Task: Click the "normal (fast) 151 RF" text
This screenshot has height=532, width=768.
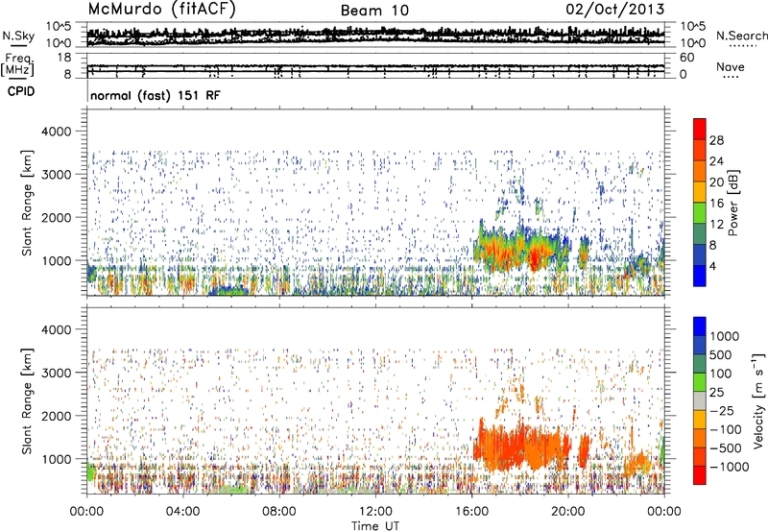Action: (156, 95)
